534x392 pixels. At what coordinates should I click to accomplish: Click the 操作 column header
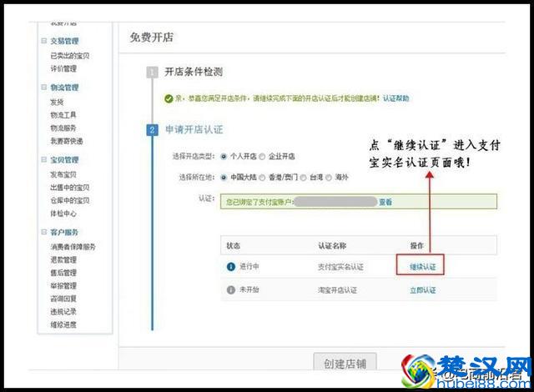[417, 245]
